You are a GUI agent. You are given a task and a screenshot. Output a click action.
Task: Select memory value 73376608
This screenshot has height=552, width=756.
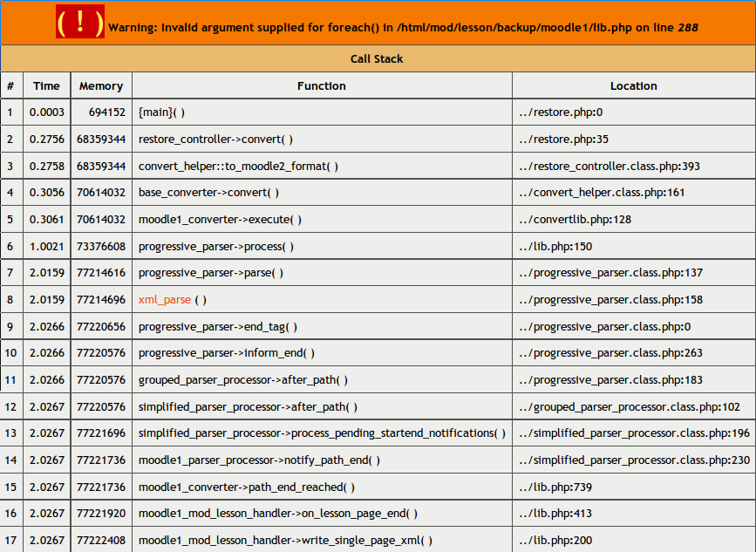coord(101,247)
